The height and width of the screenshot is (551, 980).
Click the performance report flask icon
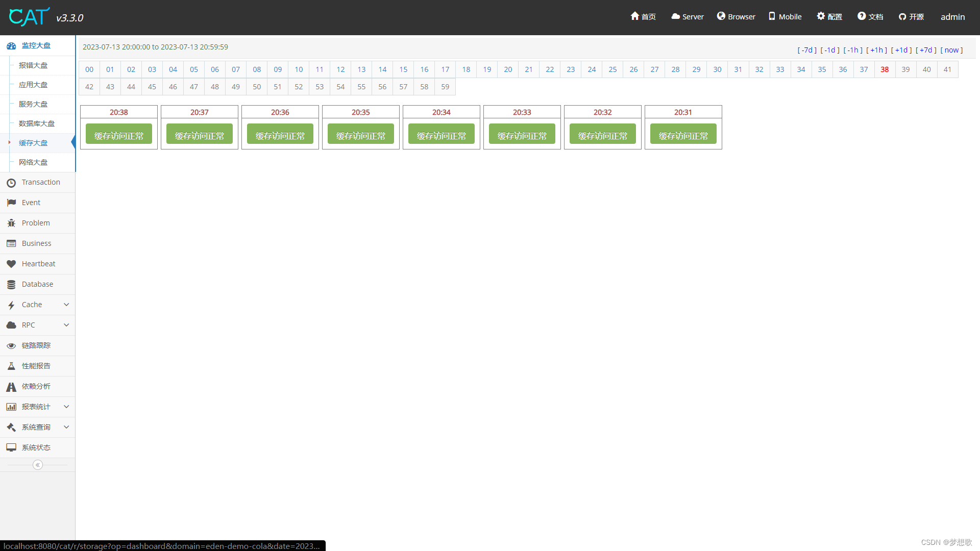coord(11,366)
